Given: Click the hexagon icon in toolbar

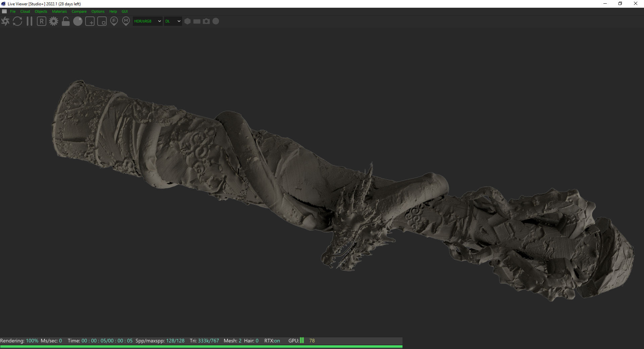Looking at the screenshot, I should click(x=187, y=21).
